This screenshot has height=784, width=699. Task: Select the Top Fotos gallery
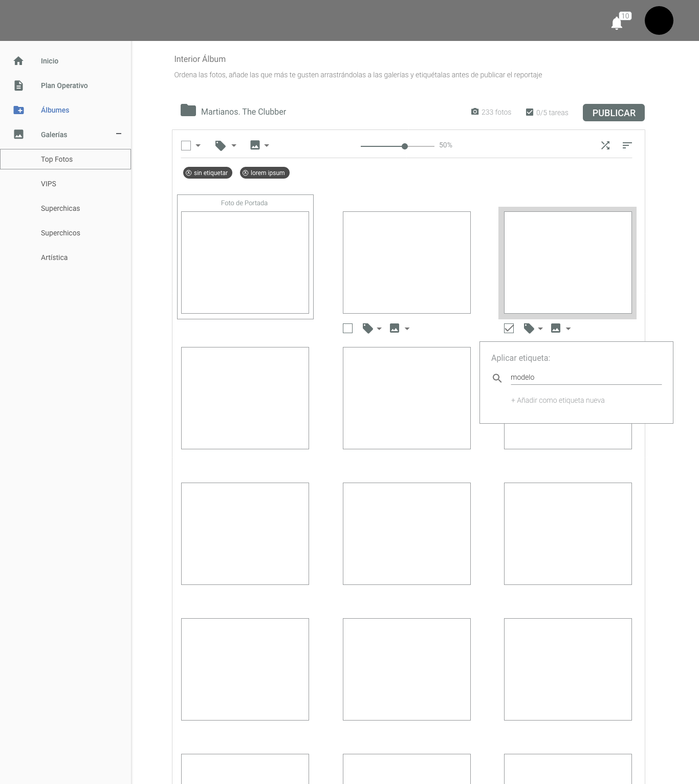(x=65, y=159)
